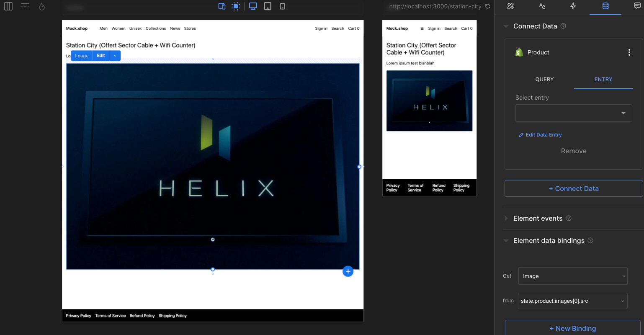Click Unisex in the desktop preview nav
644x335 pixels.
tap(136, 28)
